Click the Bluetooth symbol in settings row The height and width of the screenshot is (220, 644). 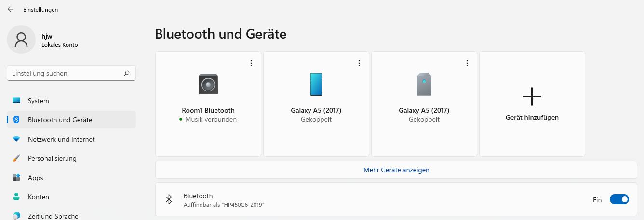coord(169,199)
